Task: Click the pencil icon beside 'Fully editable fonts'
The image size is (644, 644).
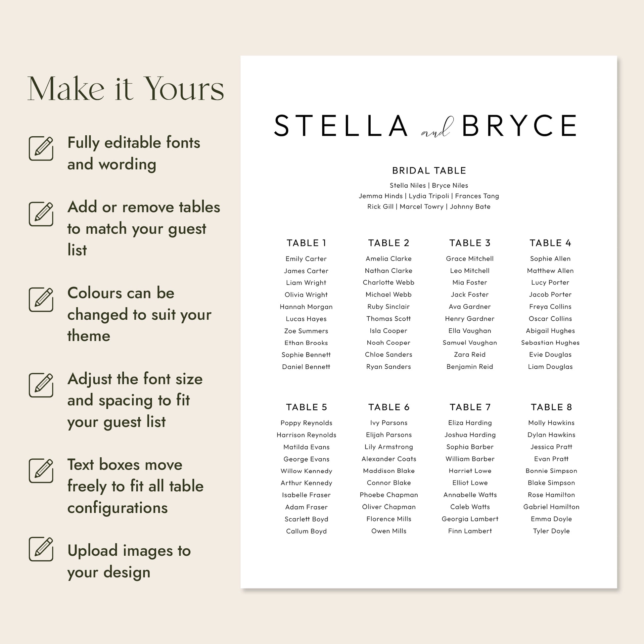Action: pos(41,148)
